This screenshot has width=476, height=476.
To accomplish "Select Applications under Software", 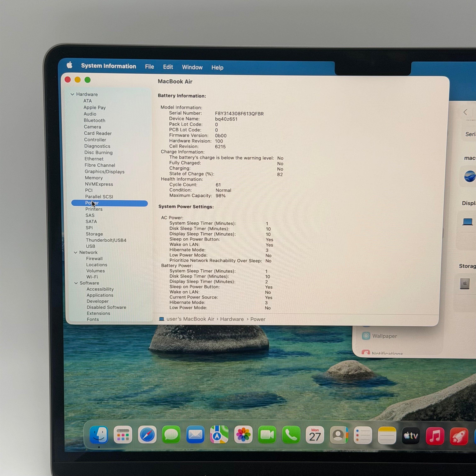I will click(100, 295).
